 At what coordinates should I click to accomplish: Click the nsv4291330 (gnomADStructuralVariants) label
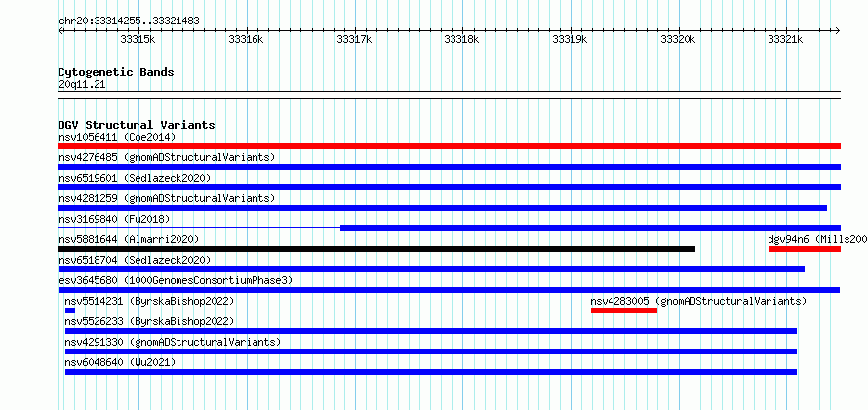tap(173, 342)
